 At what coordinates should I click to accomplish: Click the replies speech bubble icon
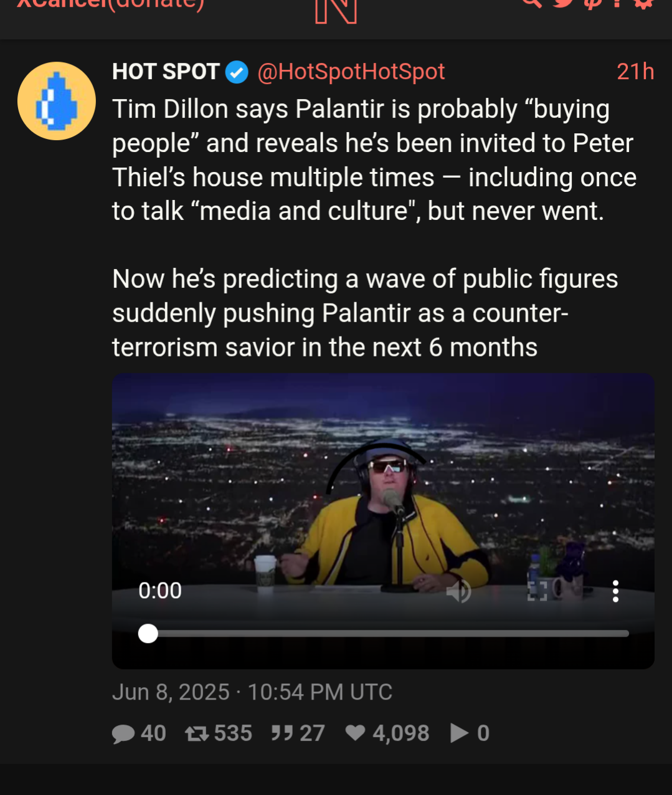pos(123,734)
